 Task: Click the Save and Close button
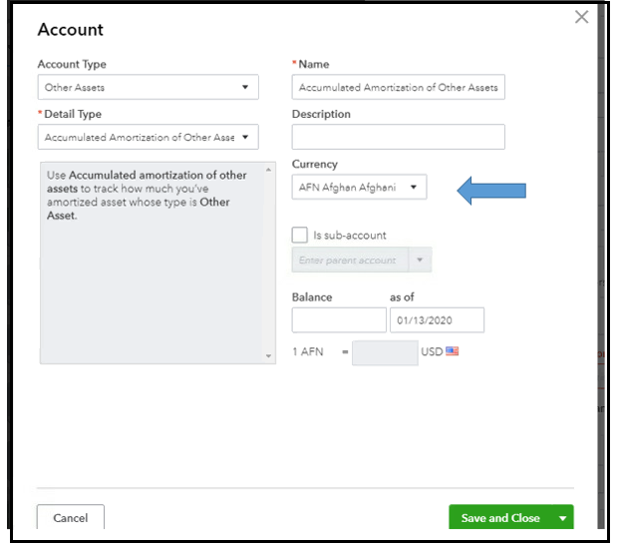click(500, 518)
